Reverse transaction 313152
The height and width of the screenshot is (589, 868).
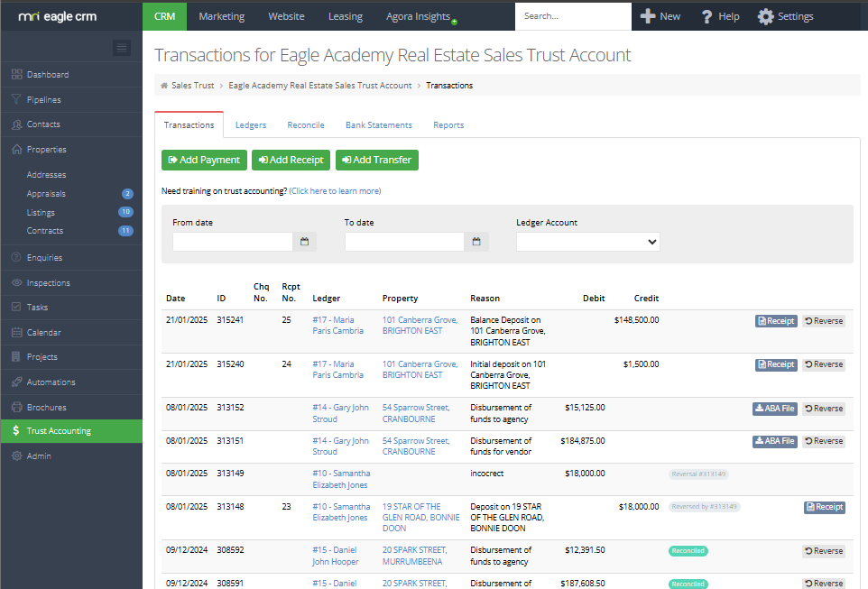[824, 409]
